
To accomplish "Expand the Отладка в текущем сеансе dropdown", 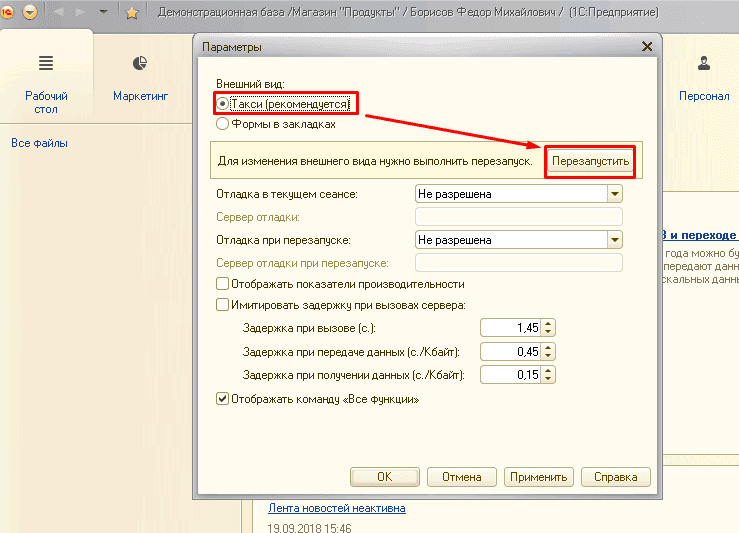I will click(x=614, y=194).
